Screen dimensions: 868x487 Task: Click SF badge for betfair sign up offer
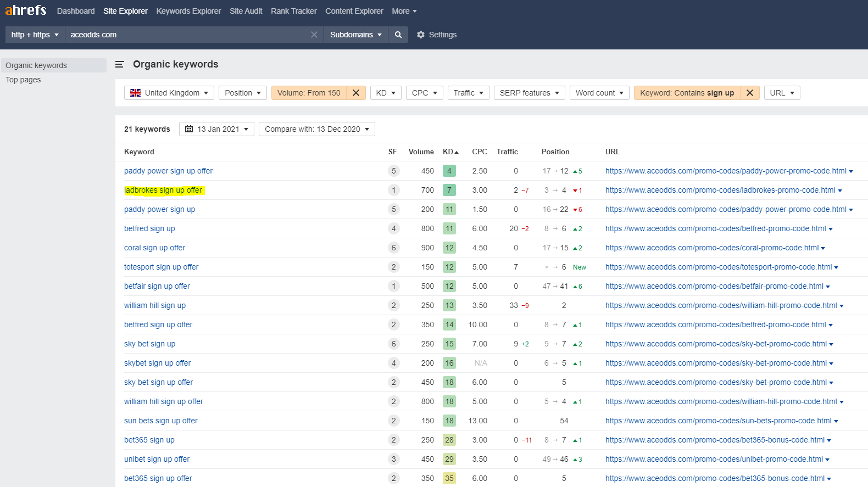point(393,286)
